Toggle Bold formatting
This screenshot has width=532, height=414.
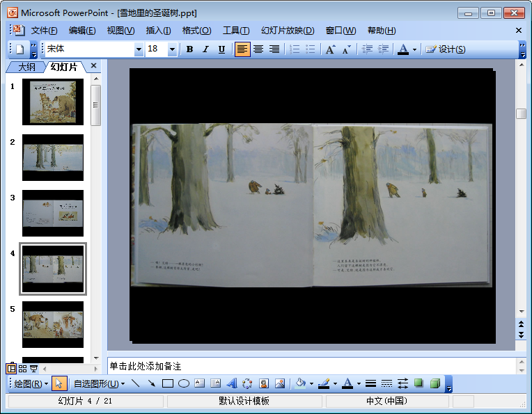click(x=189, y=49)
